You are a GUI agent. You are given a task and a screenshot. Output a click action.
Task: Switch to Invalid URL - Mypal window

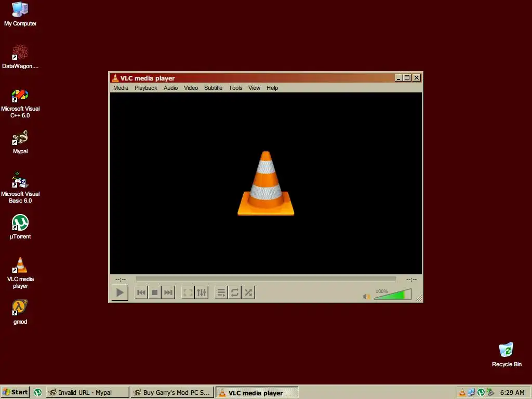pyautogui.click(x=87, y=392)
